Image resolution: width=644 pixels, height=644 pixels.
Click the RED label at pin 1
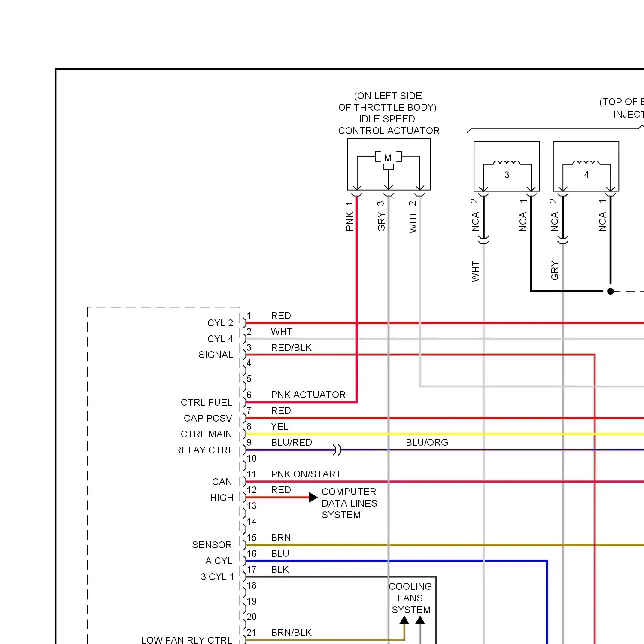pos(281,316)
